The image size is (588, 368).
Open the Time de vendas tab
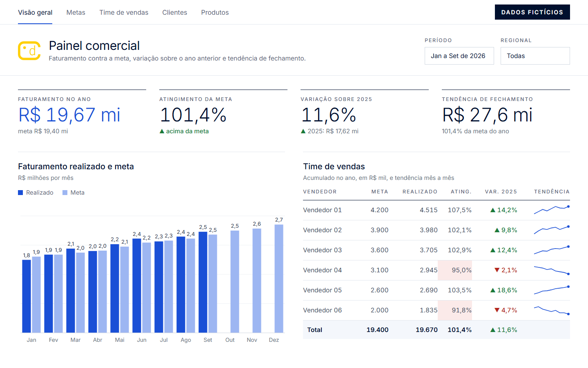coord(124,12)
